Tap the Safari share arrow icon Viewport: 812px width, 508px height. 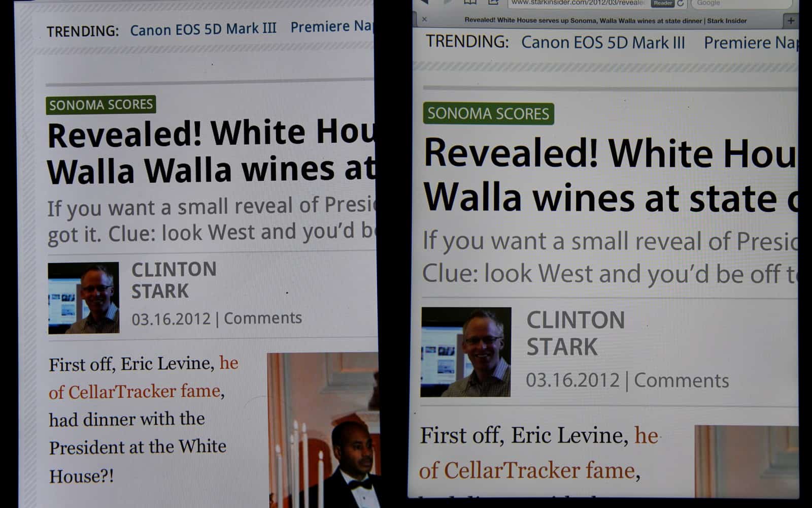(x=493, y=3)
